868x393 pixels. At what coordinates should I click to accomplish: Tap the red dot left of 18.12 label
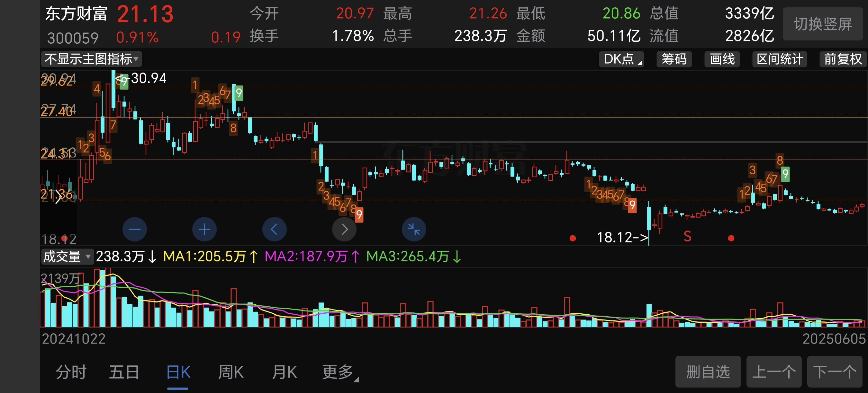coord(572,238)
